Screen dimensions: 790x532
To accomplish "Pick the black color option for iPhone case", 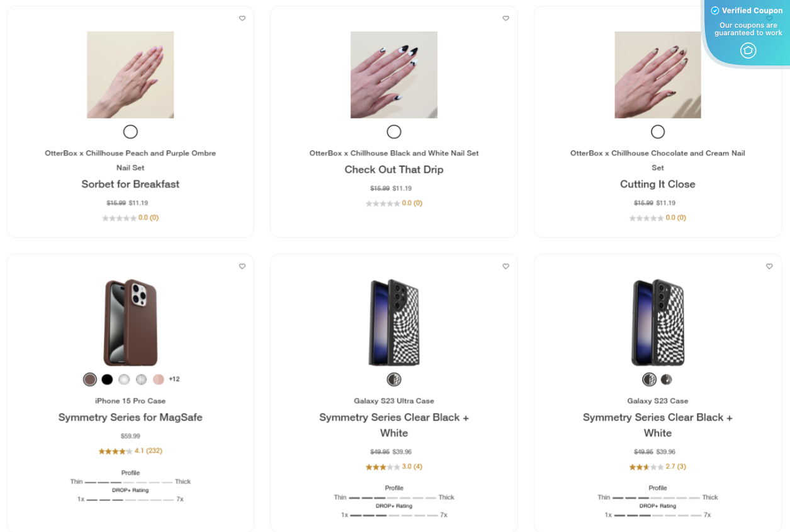I will [x=106, y=379].
